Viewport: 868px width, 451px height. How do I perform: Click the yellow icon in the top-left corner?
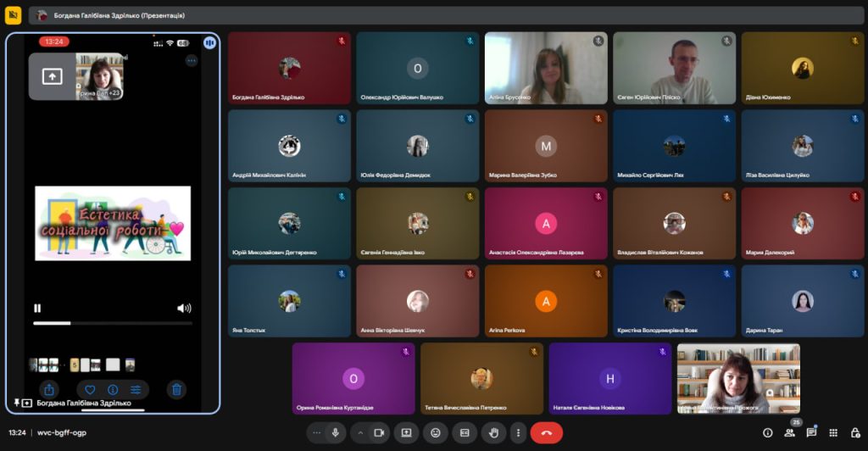(14, 15)
